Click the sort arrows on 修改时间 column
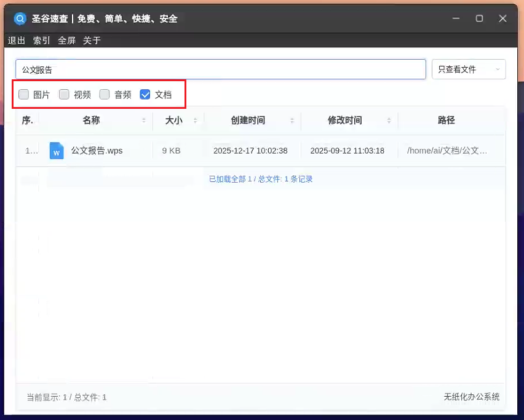 [389, 121]
